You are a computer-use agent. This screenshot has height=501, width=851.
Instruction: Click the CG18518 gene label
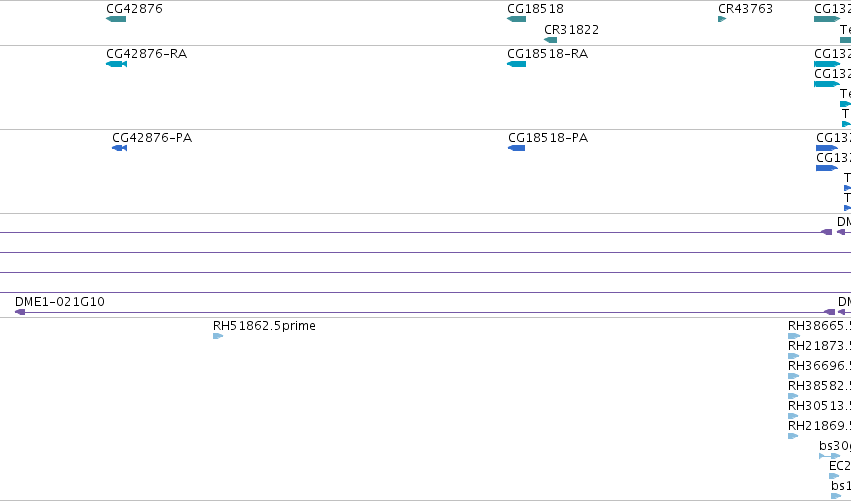535,9
